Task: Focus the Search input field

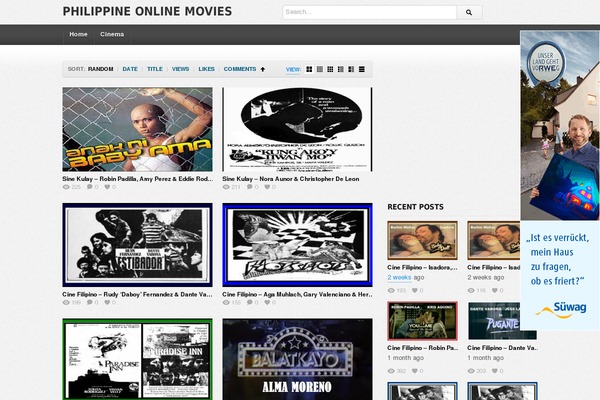Action: [369, 12]
